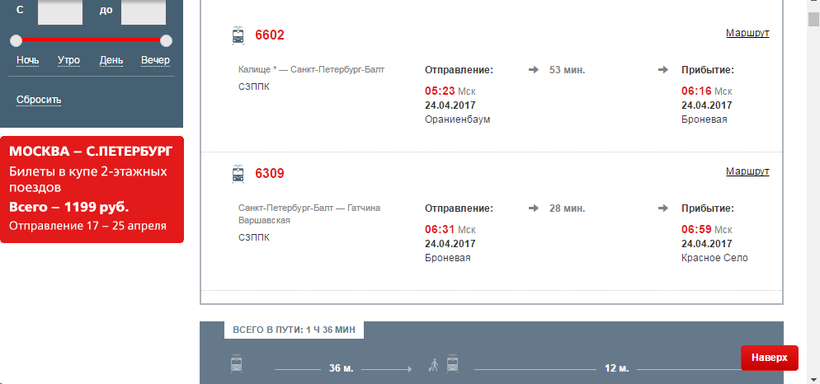
Task: Click the 'до' end time input field
Action: [143, 12]
